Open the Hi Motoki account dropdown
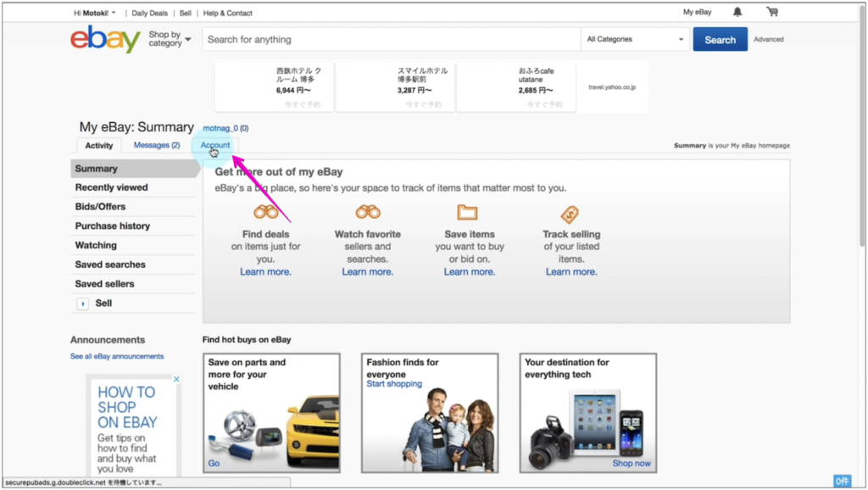The width and height of the screenshot is (868, 490). click(x=95, y=13)
